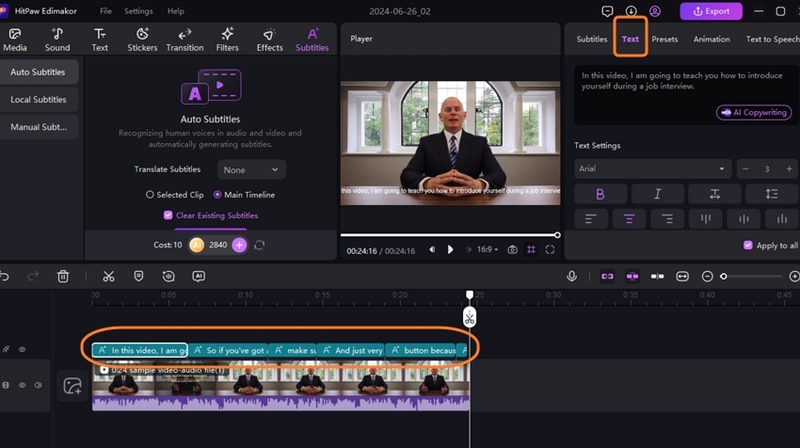The image size is (800, 448).
Task: Add coins with the plus button
Action: click(x=239, y=245)
